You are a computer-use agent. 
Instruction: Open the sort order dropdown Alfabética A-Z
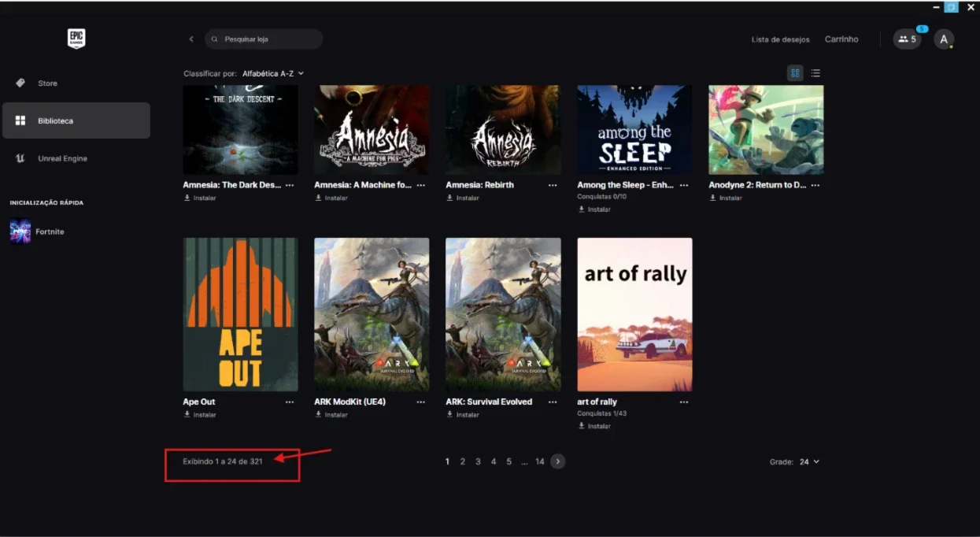272,73
